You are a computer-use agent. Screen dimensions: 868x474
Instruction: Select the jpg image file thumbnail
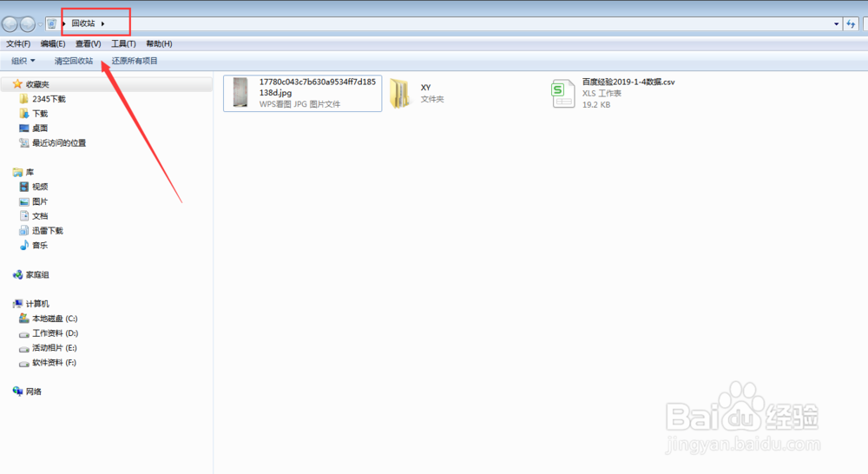point(240,93)
